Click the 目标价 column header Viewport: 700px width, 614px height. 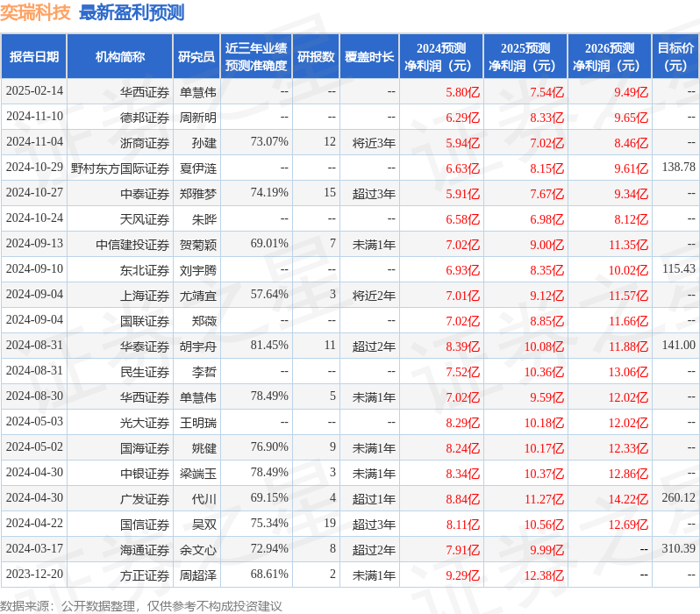pyautogui.click(x=675, y=57)
